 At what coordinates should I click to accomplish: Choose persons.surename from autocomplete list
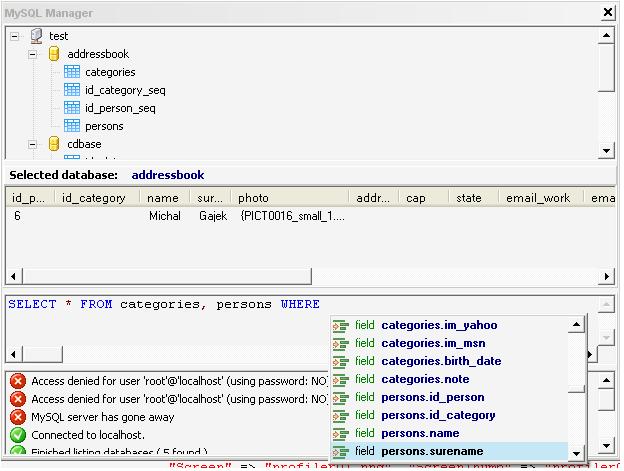coord(450,451)
